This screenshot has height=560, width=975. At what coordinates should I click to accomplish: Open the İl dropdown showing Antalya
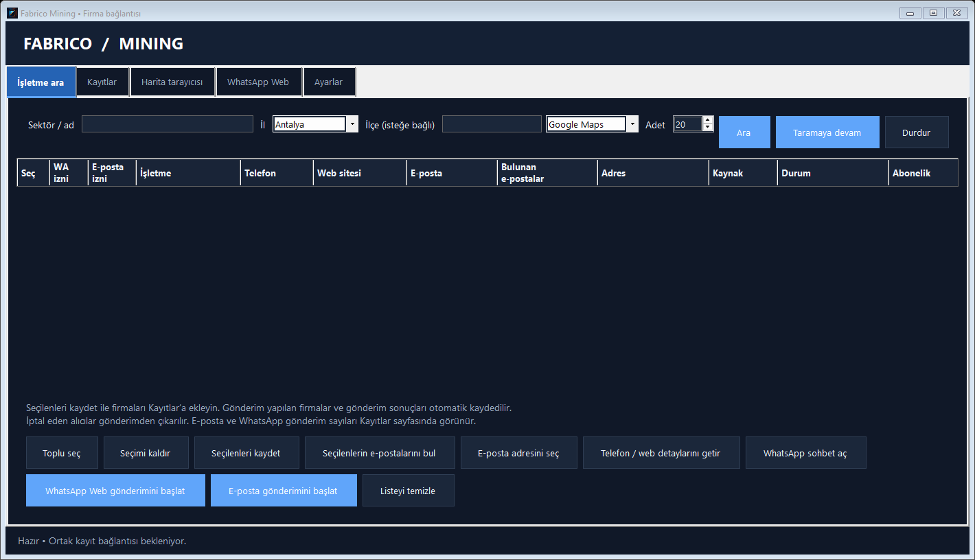[x=315, y=124]
